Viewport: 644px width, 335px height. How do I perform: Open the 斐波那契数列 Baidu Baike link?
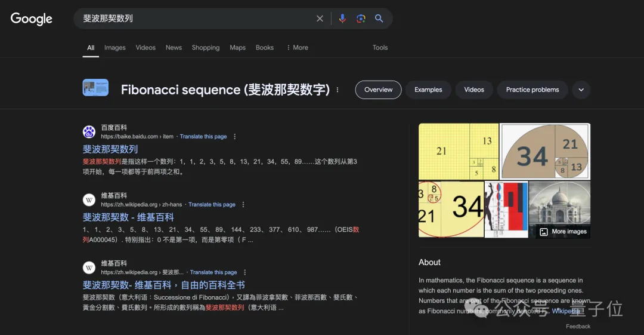point(110,149)
